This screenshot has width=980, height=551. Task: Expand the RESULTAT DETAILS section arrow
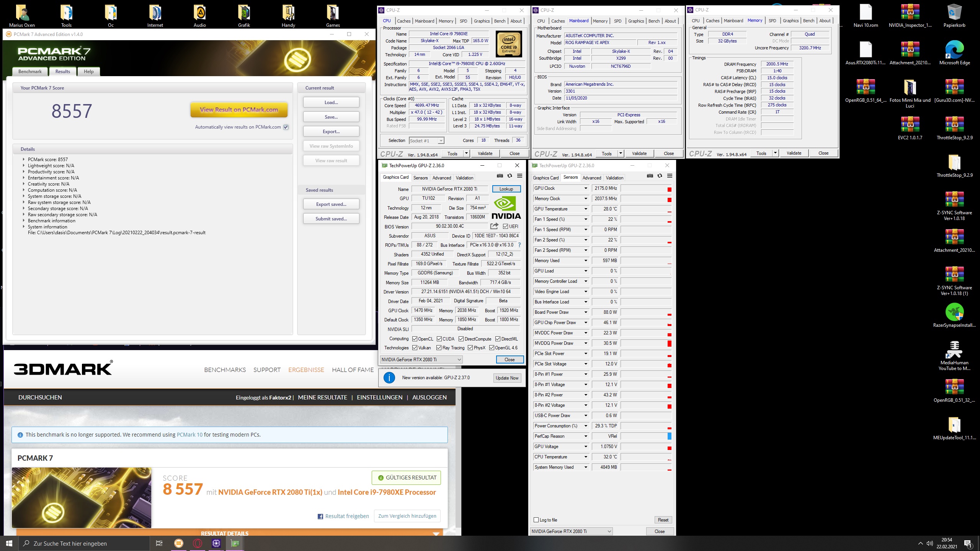click(436, 533)
